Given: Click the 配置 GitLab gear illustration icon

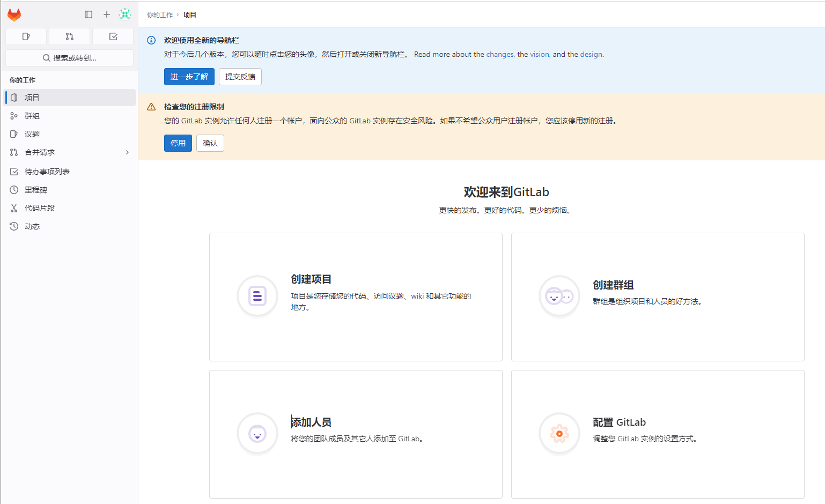Looking at the screenshot, I should point(559,433).
